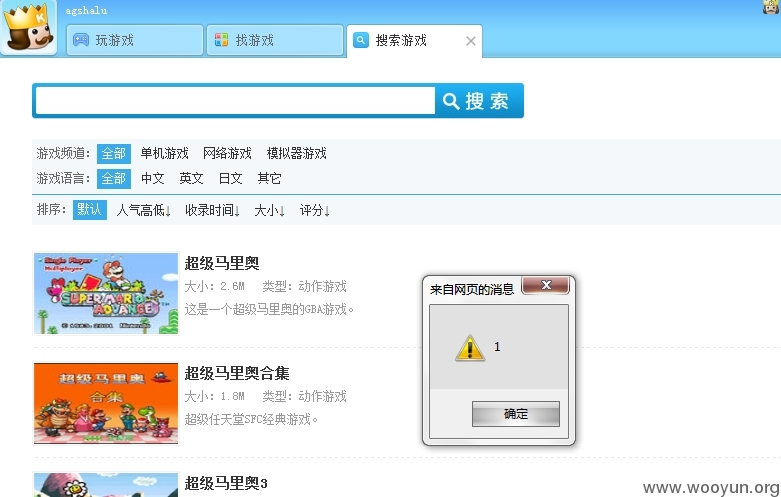Click 大小: 2.6M text
This screenshot has width=781, height=497.
coord(215,286)
